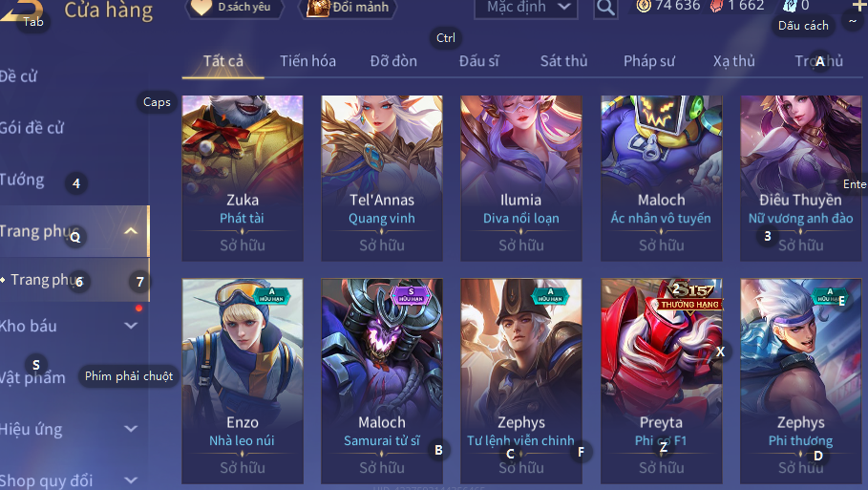Click the Vật phẩm sidebar item
The height and width of the screenshot is (490, 868).
coord(32,377)
